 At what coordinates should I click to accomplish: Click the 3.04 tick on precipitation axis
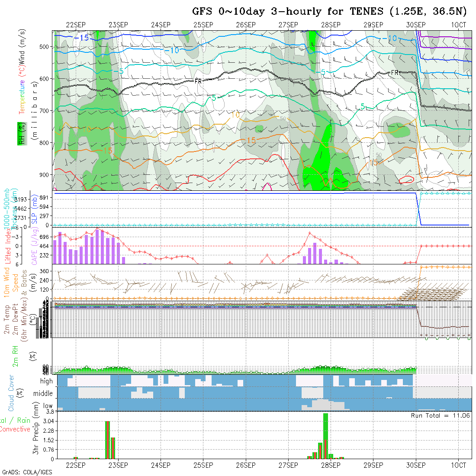48,421
